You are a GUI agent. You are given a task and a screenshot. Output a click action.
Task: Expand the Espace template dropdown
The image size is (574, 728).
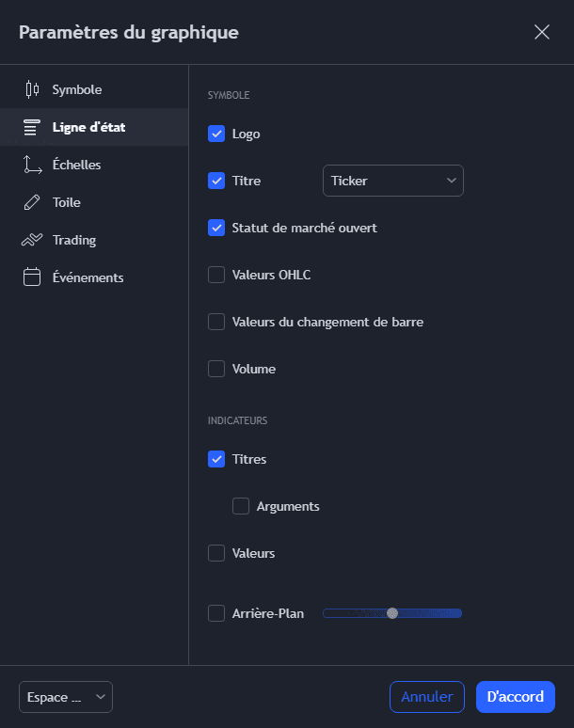pyautogui.click(x=65, y=697)
